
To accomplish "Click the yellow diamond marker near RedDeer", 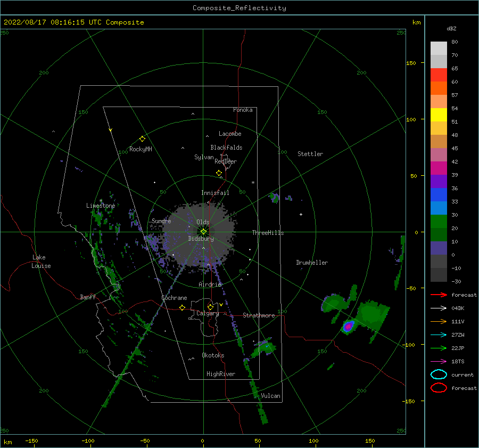I will [219, 173].
